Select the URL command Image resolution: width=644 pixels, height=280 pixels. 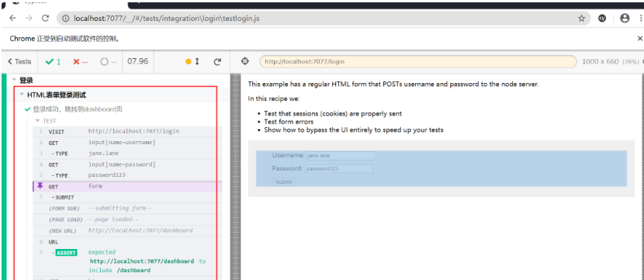[127, 242]
